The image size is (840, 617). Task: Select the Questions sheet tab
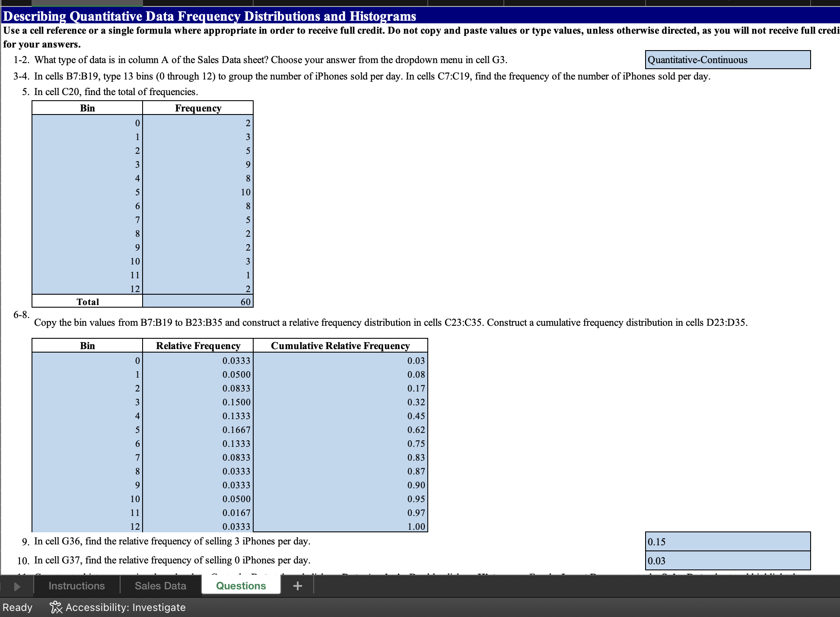241,586
